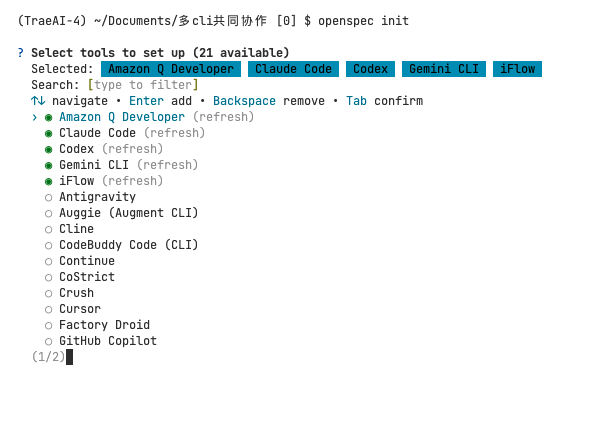
Task: Click the arrow cursor beside Amazon Q Developer
Action: click(x=34, y=117)
